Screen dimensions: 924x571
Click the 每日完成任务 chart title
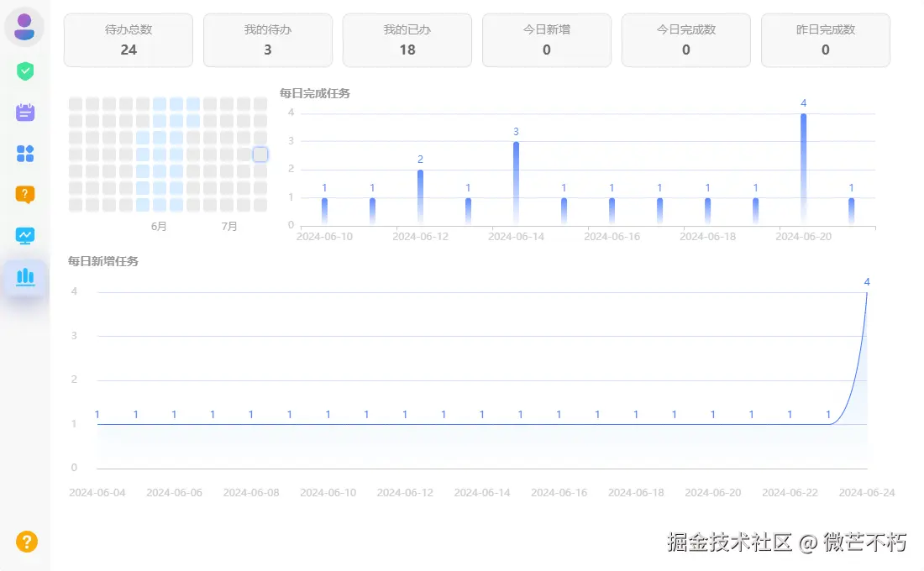[x=315, y=93]
